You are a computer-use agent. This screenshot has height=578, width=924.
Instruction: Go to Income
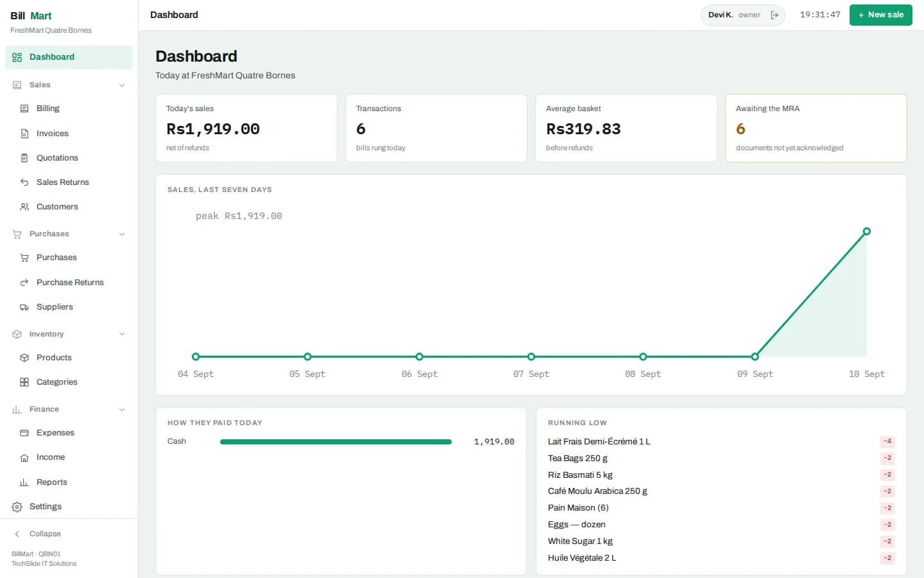[69, 457]
